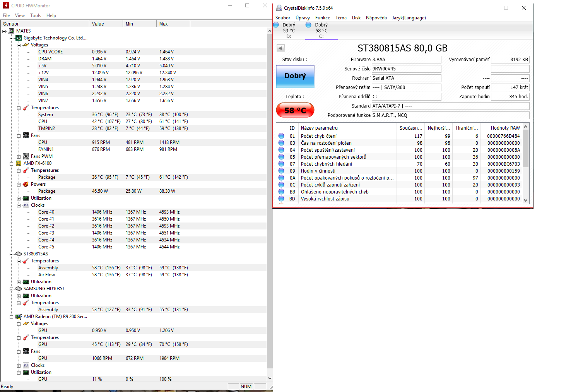Open the Tools menu in HWMonitor

click(36, 15)
